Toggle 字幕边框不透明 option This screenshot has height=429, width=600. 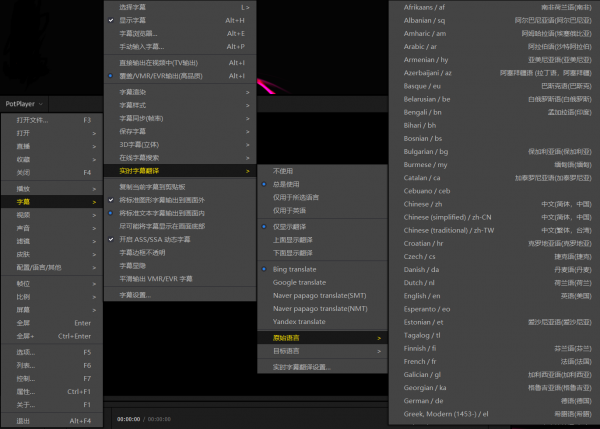[x=180, y=253]
